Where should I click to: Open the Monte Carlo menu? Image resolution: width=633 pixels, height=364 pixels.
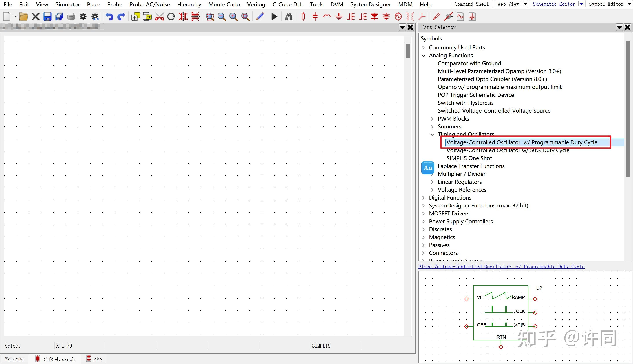pos(224,4)
